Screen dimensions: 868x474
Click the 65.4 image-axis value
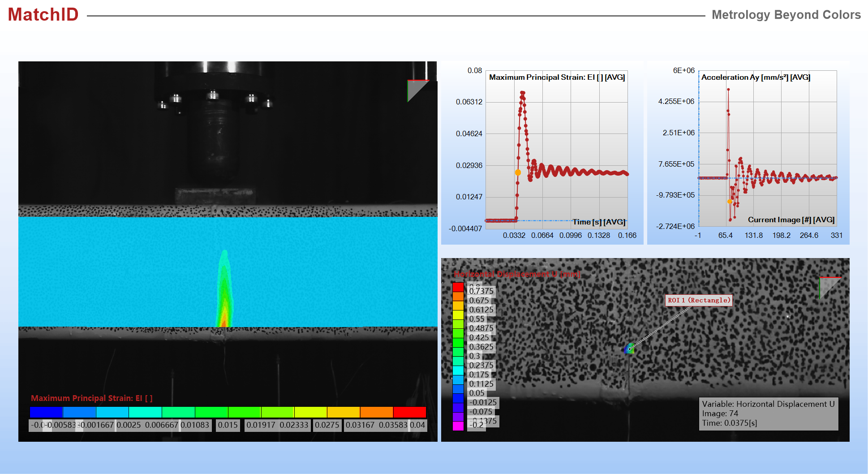[x=725, y=235]
